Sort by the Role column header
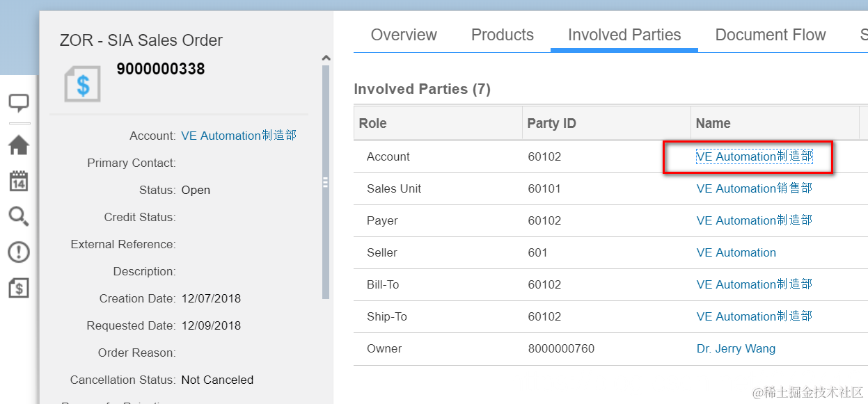868x404 pixels. point(373,123)
